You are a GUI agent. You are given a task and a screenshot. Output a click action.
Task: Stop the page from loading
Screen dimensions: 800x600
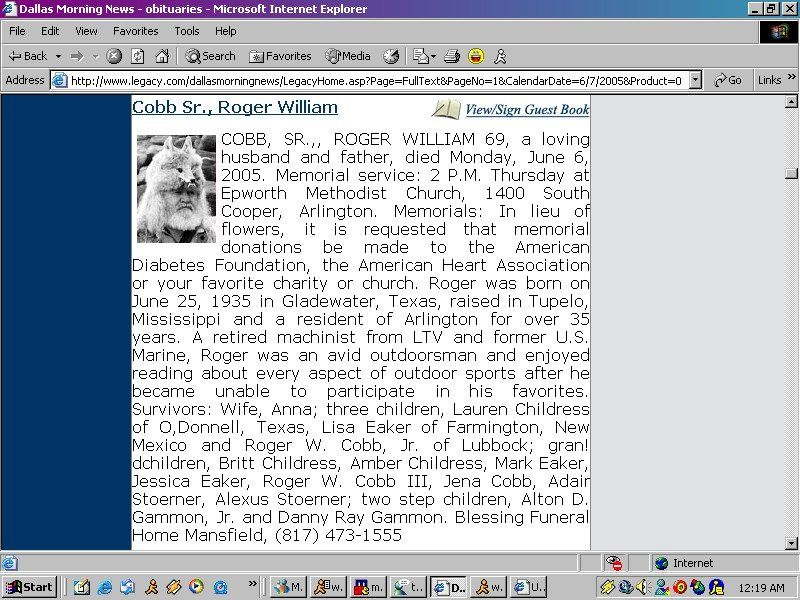[114, 56]
